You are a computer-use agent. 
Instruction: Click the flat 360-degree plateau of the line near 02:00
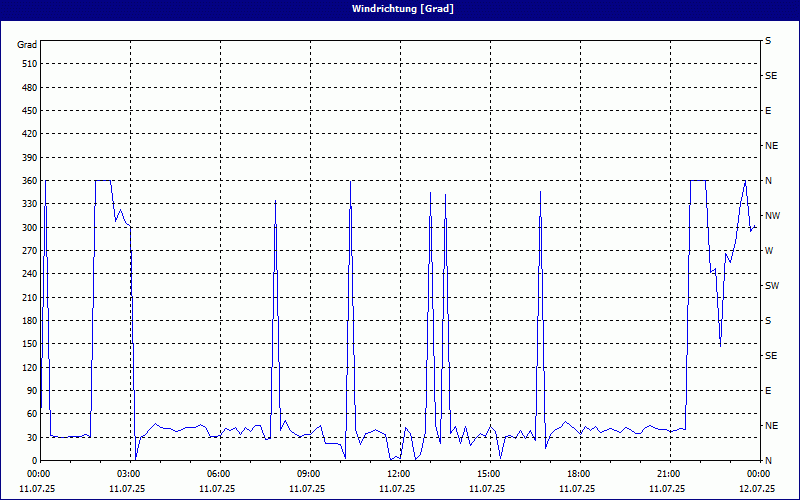[103, 181]
